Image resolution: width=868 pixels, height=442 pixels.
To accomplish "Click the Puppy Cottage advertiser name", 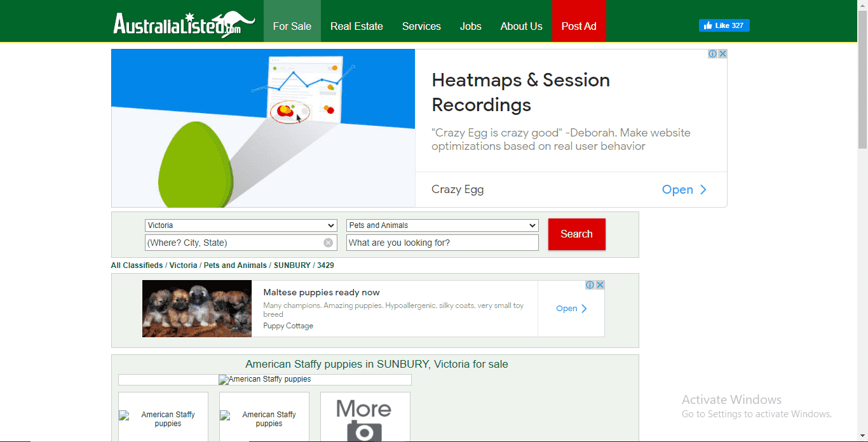I will pos(288,326).
